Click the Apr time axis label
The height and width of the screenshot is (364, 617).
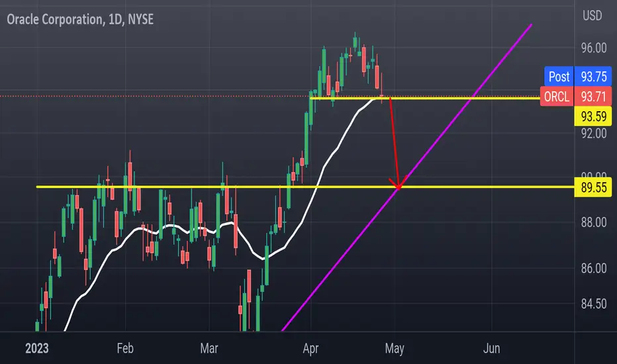310,349
